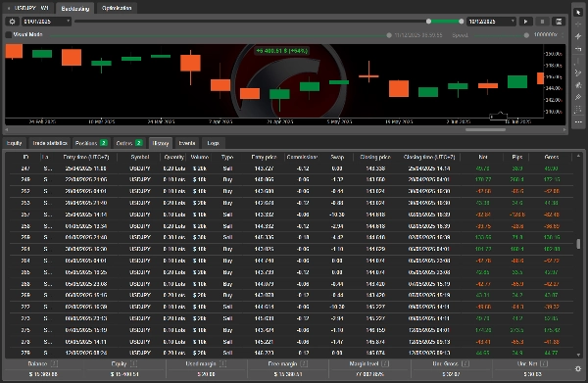Choose the fourth side toolbar tool below lightning

click(x=578, y=49)
